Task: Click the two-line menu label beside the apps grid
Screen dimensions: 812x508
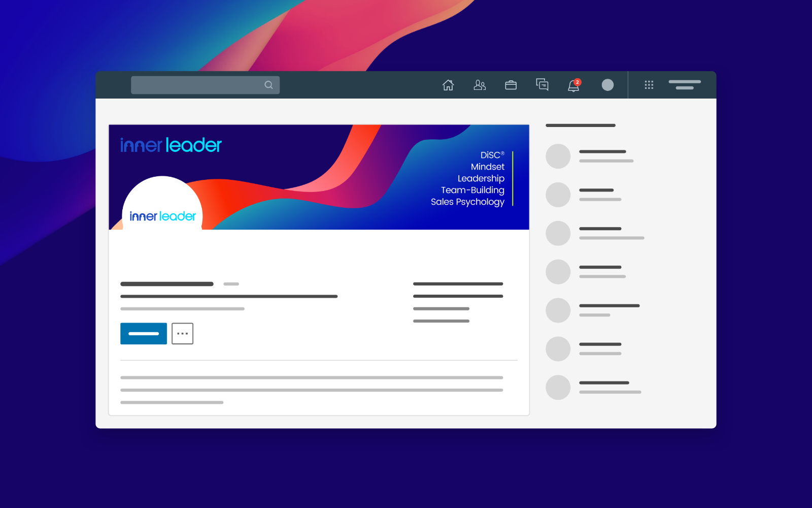Action: point(685,85)
